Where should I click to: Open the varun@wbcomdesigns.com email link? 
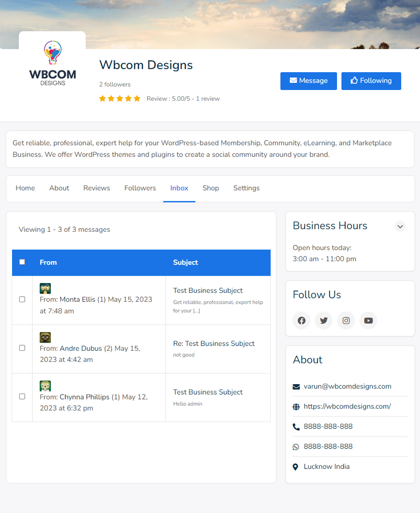[x=347, y=386]
